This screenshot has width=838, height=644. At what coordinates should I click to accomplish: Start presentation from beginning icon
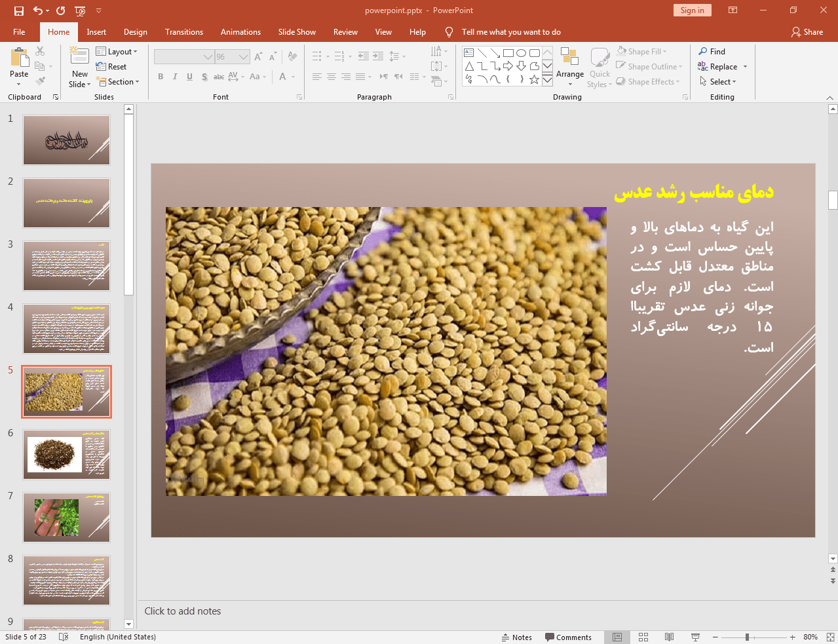point(80,10)
